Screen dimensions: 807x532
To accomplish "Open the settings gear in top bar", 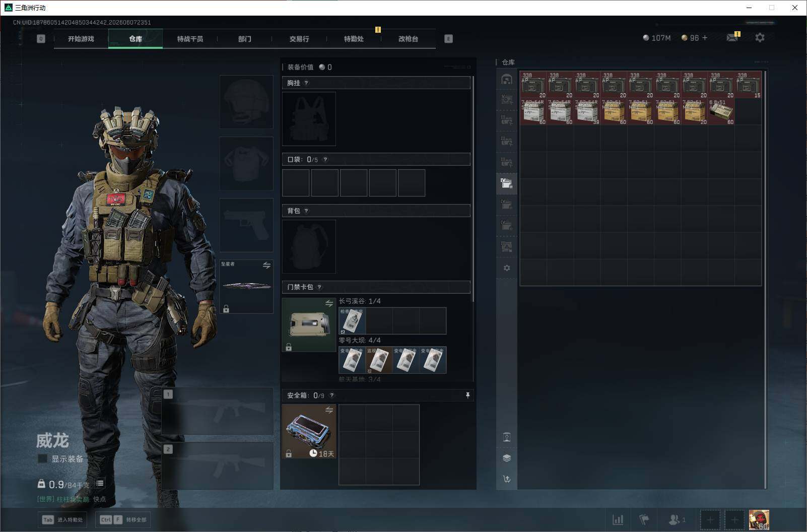I will click(x=760, y=38).
